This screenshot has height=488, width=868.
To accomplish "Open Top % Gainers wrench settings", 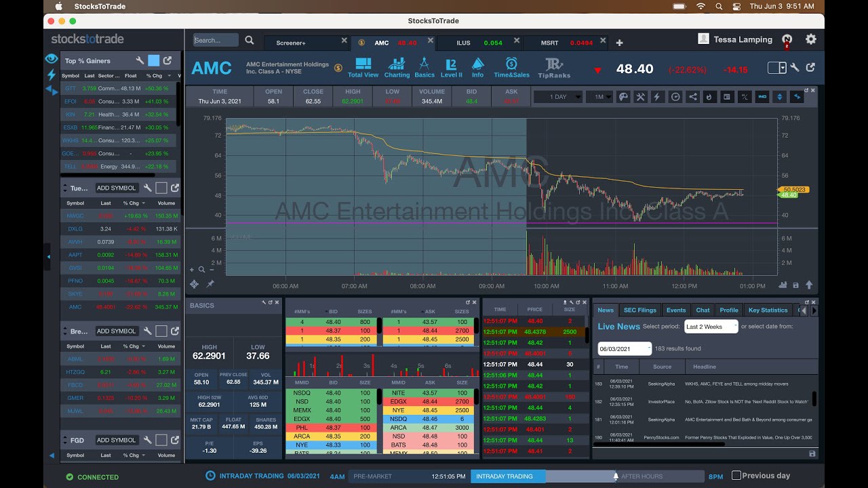I will 140,60.
